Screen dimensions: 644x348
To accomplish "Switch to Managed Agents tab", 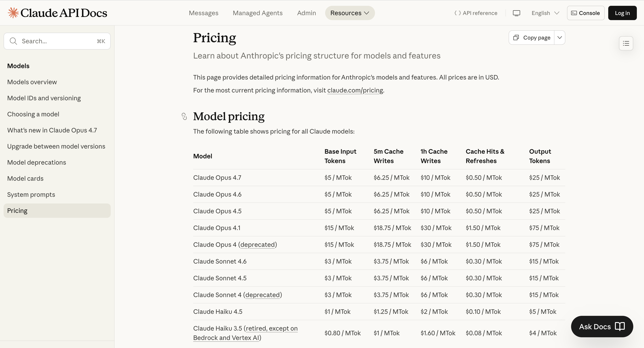I will (258, 13).
